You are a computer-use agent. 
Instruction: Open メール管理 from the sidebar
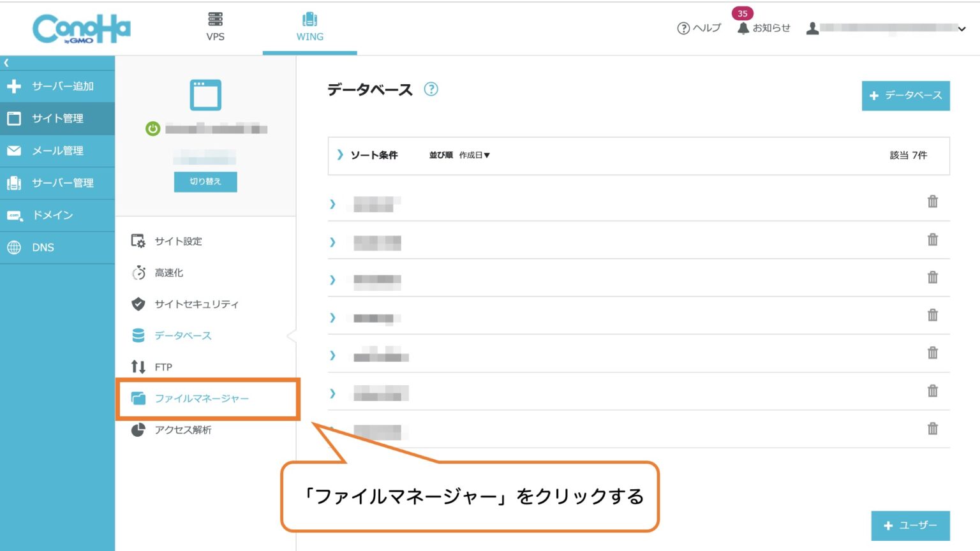tap(58, 151)
